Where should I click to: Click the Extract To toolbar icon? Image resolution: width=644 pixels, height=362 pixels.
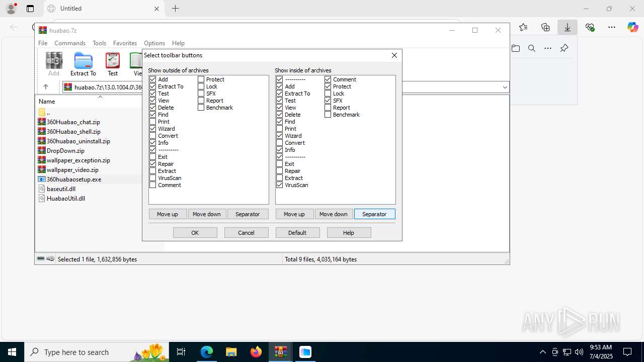point(83,64)
